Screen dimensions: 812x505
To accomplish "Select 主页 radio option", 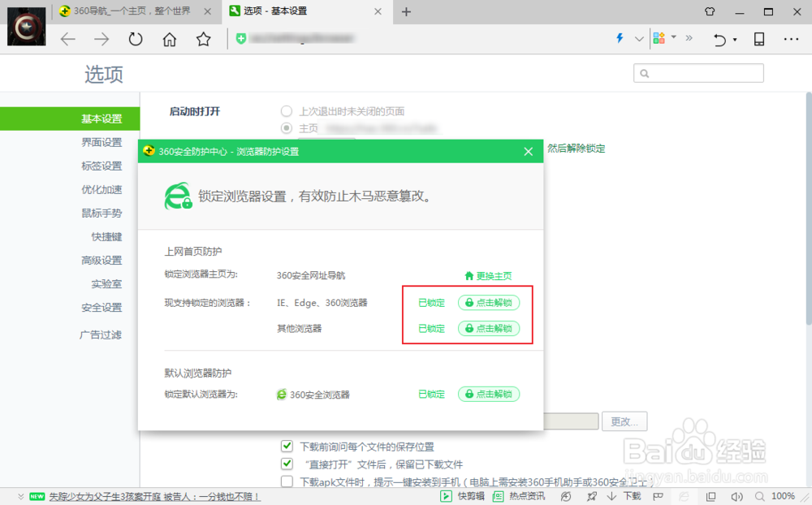I will tap(287, 128).
